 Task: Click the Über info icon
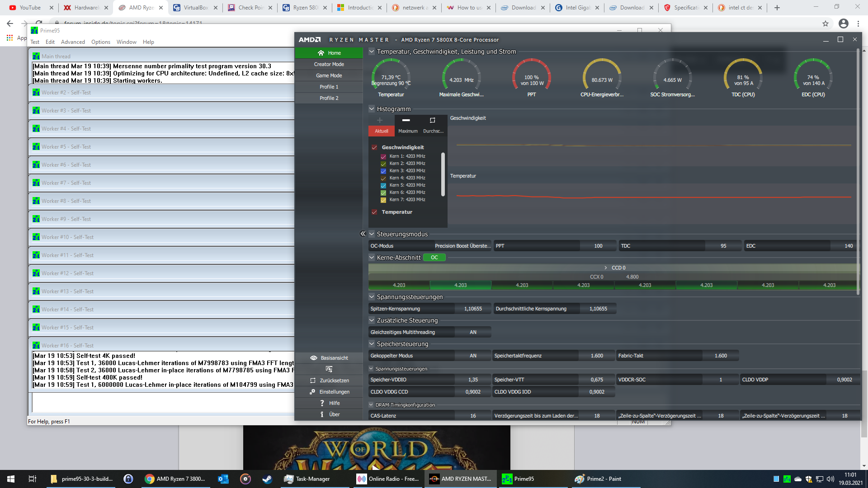(322, 414)
